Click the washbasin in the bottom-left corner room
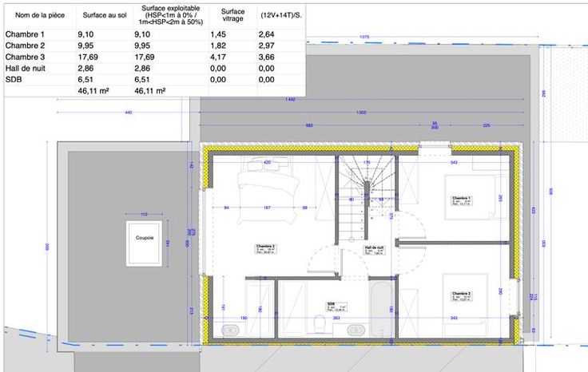Viewport: 588px width, 372px height. [x=230, y=330]
